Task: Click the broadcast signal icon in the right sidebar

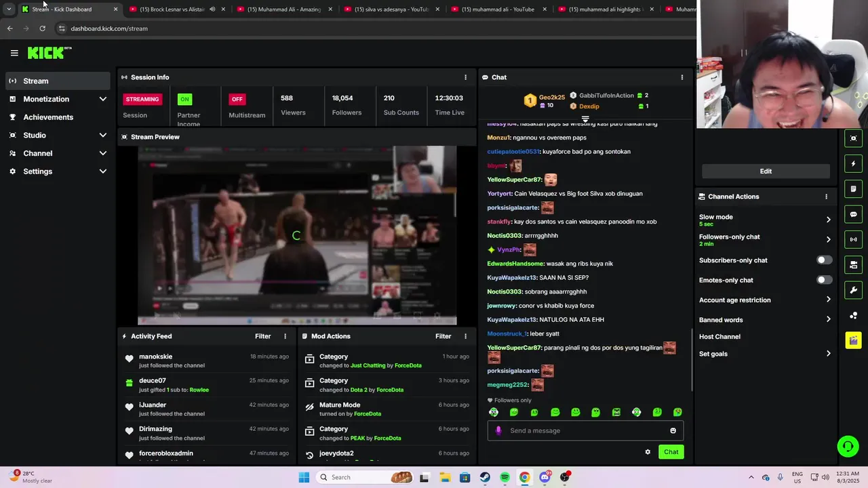Action: pos(853,239)
